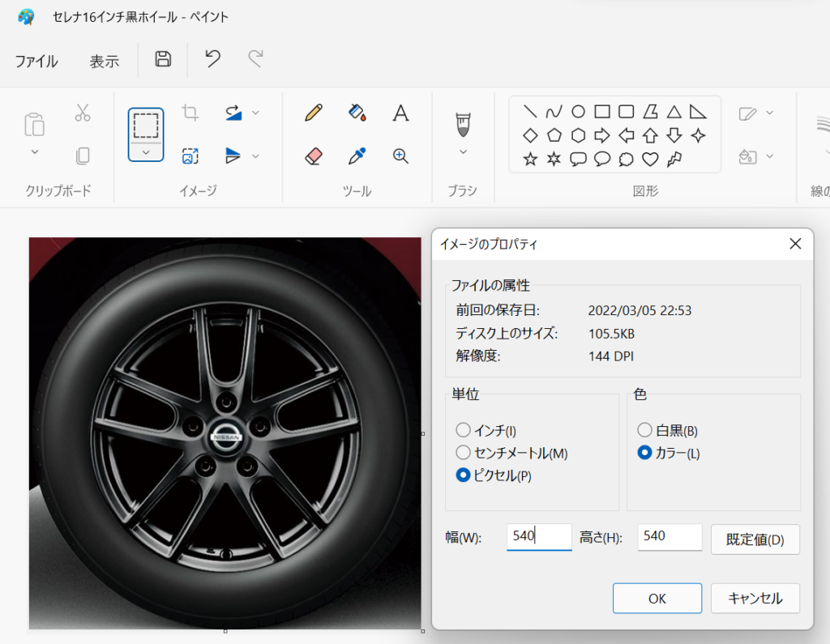Screen dimensions: 830x644
Task: Open the ファイル menu
Action: point(36,61)
